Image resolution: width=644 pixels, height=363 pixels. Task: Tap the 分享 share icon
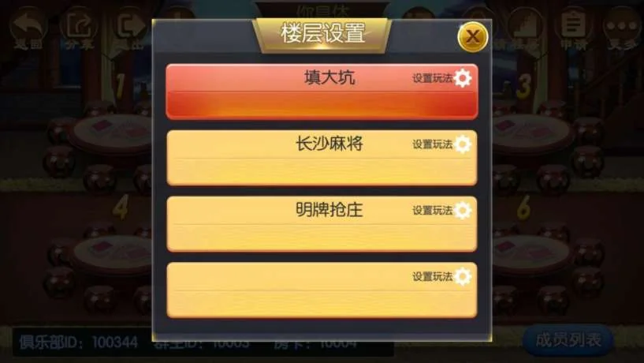79,26
